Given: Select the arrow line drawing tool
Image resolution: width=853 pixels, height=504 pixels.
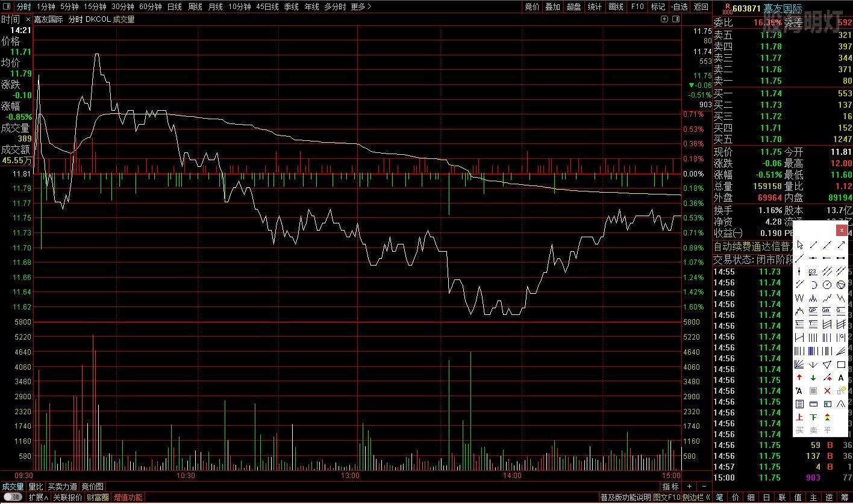Looking at the screenshot, I should 841,245.
